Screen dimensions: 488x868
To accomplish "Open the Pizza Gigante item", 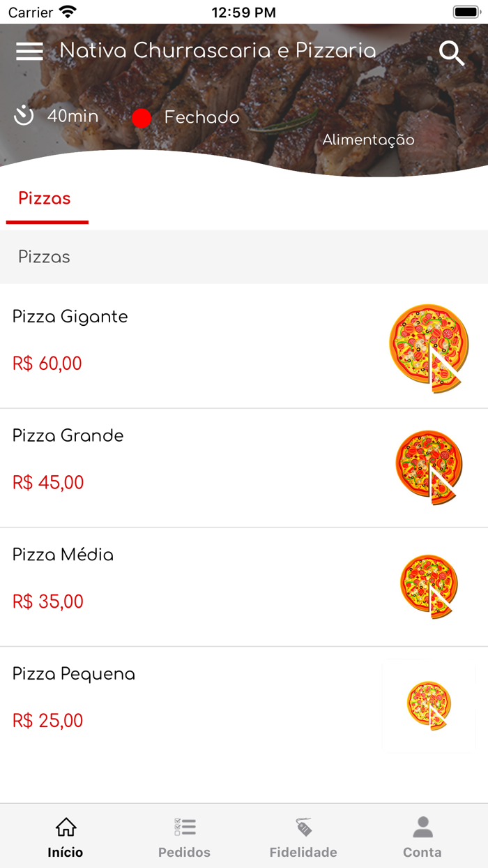I will [x=69, y=317].
